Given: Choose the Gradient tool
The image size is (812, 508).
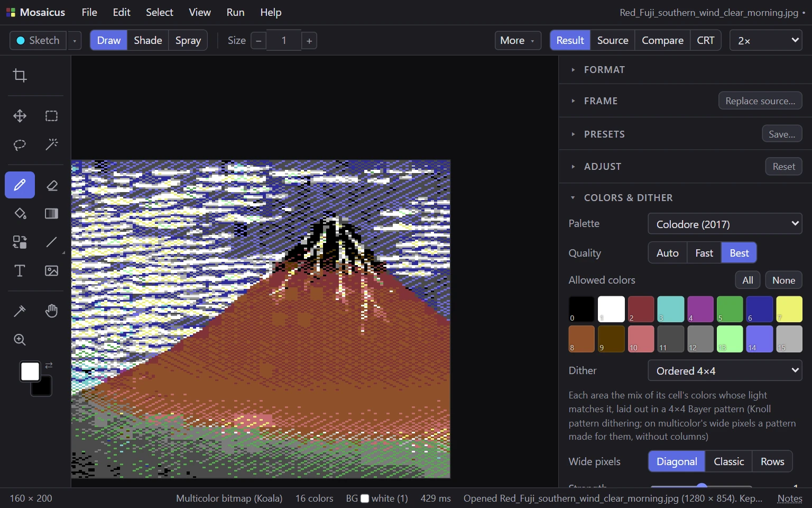Looking at the screenshot, I should [51, 214].
